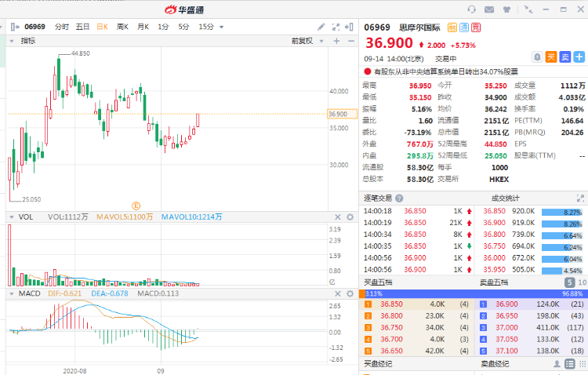Expand the 指标 indicator dropdown
The height and width of the screenshot is (375, 588).
[12, 41]
